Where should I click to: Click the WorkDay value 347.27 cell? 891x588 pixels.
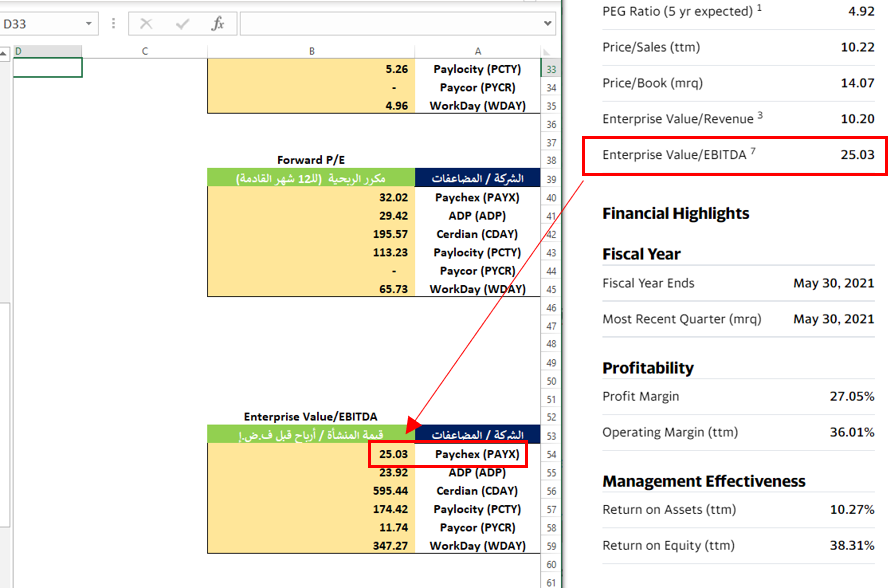[311, 545]
